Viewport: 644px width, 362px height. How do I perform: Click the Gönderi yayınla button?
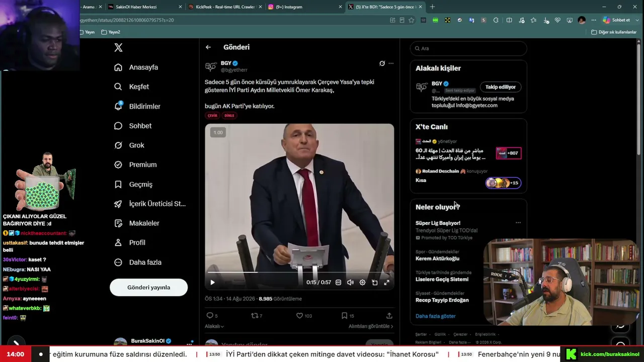click(x=148, y=288)
